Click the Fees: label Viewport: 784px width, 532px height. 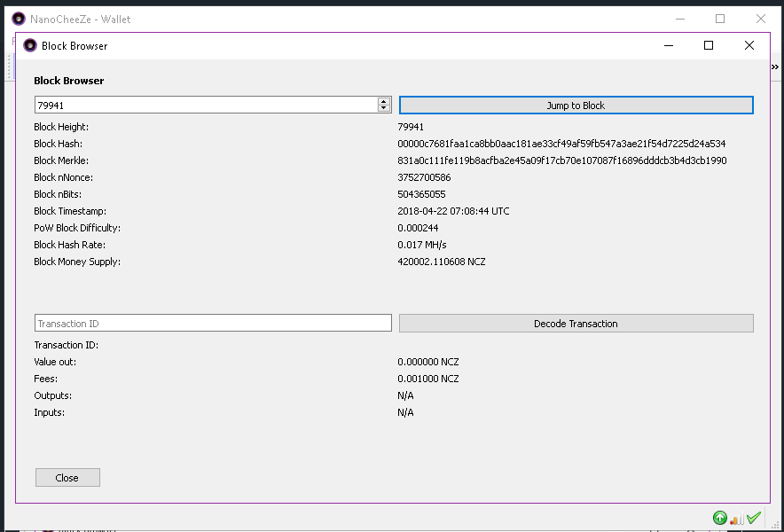pyautogui.click(x=45, y=379)
